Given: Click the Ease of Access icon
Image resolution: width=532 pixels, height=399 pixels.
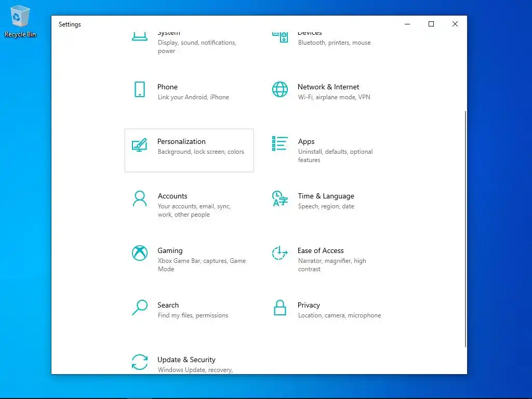Looking at the screenshot, I should [280, 253].
